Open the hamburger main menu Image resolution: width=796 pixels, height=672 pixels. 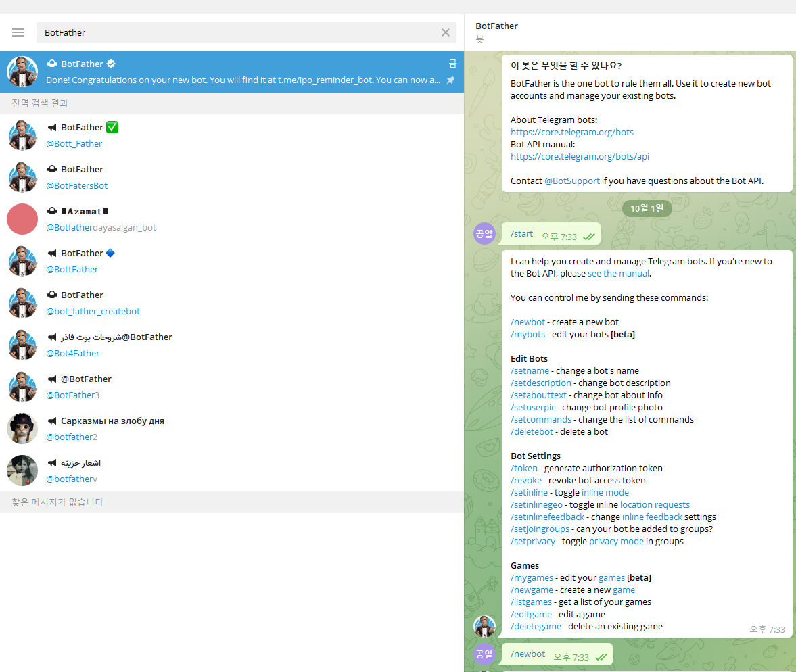coord(18,32)
